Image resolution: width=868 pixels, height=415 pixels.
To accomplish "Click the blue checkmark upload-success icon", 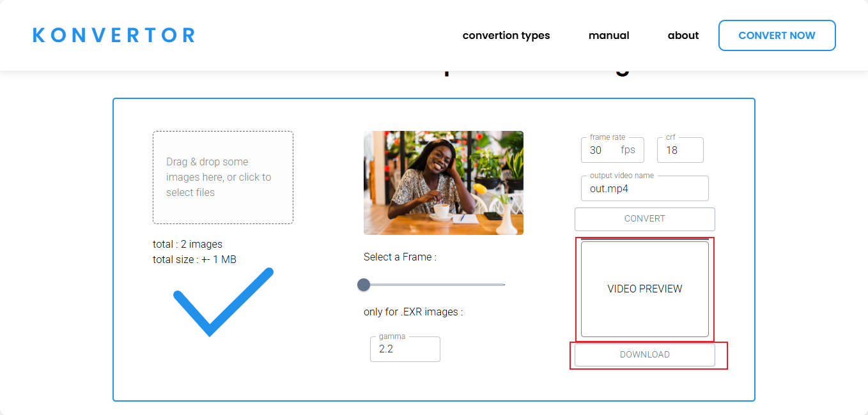I will pyautogui.click(x=222, y=300).
